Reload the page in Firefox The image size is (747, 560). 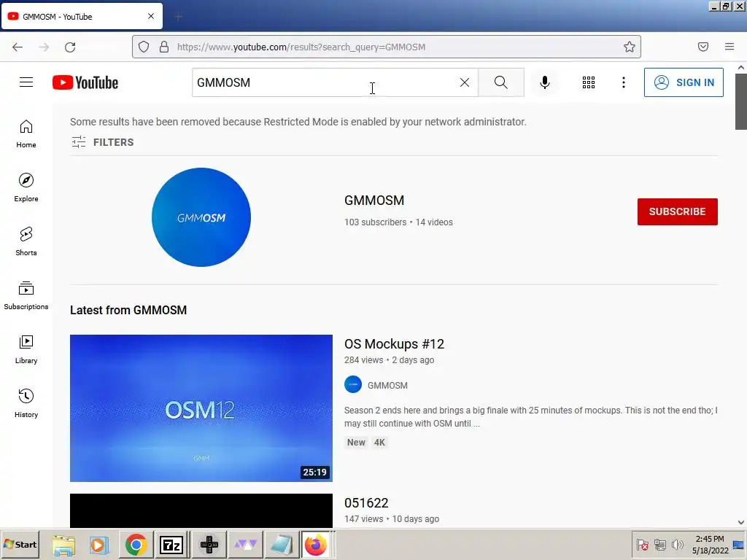[70, 47]
